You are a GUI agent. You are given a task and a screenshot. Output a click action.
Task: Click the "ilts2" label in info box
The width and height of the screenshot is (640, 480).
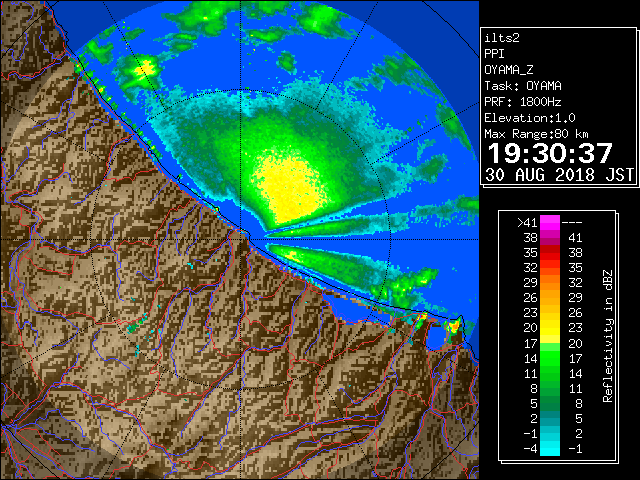(x=502, y=38)
